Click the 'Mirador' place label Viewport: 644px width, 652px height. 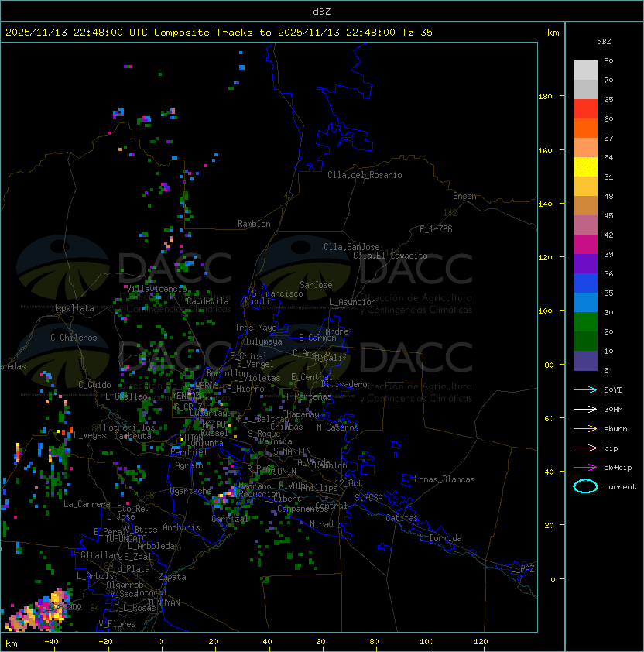pos(327,525)
